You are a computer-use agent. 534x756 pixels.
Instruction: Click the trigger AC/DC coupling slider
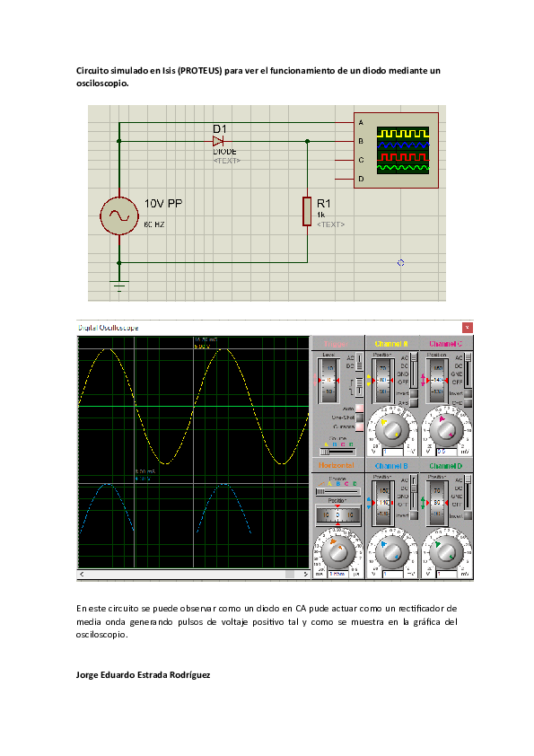[x=360, y=362]
